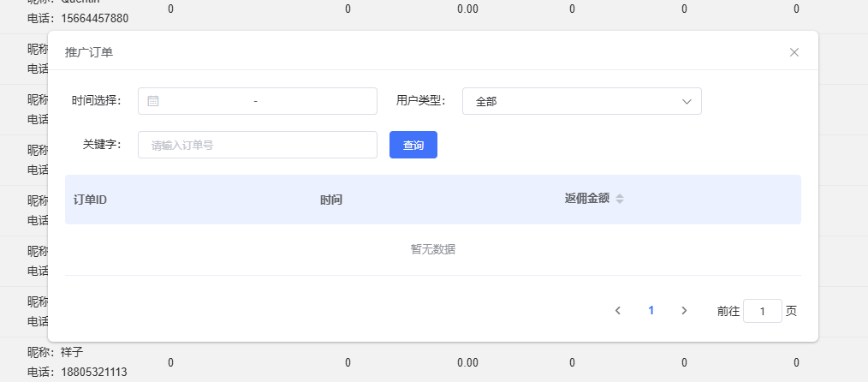Go to the next page arrow
The width and height of the screenshot is (868, 382).
tap(684, 311)
